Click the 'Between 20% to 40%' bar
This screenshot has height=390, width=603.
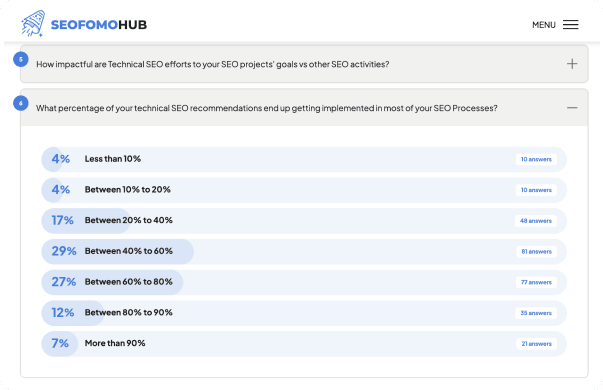tap(304, 221)
